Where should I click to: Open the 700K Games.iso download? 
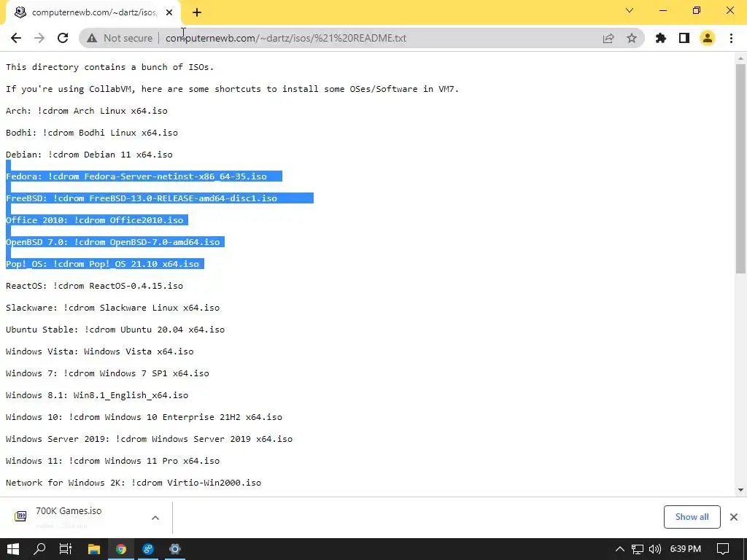coord(69,516)
